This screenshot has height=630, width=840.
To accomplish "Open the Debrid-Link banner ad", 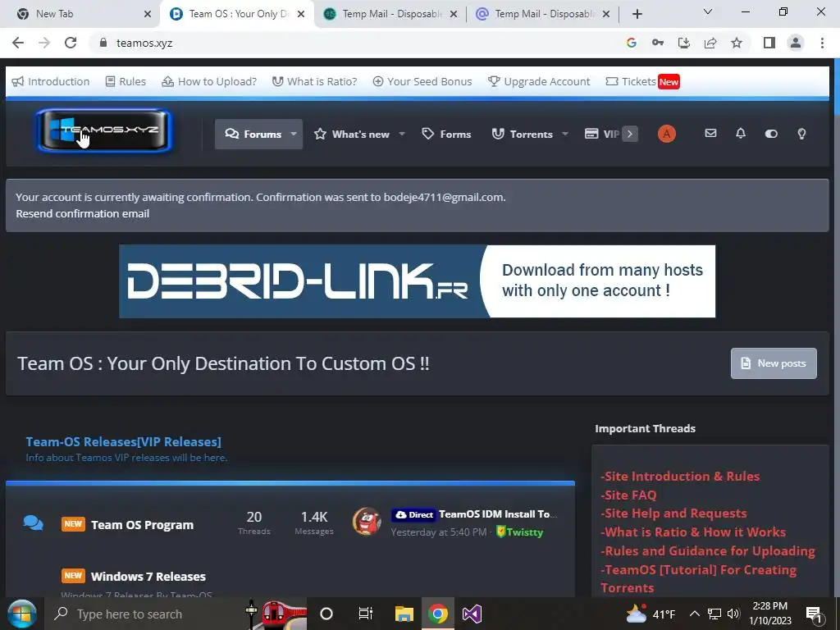I will coord(417,281).
